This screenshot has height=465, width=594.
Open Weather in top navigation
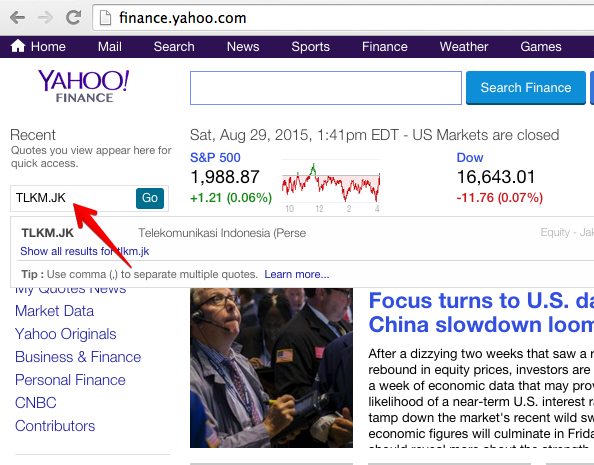pyautogui.click(x=464, y=47)
